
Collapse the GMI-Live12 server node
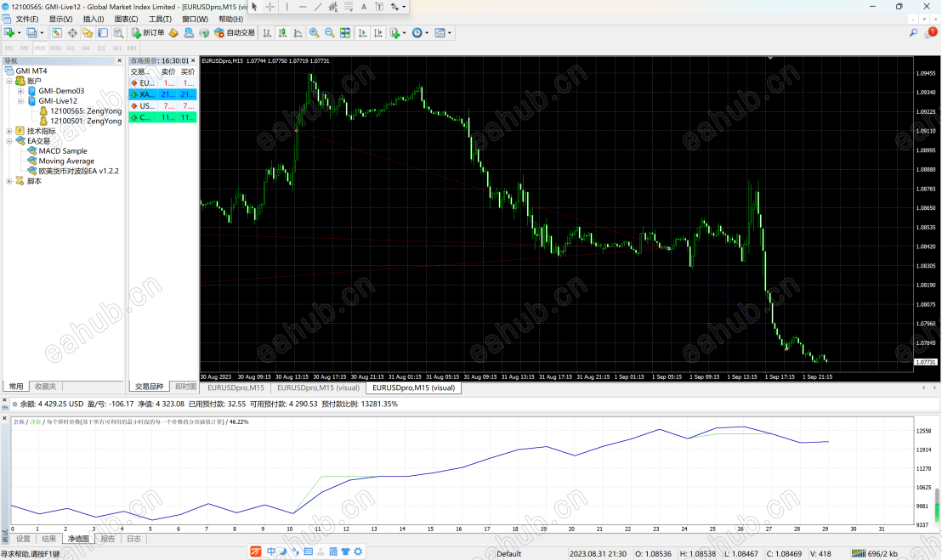tap(20, 101)
